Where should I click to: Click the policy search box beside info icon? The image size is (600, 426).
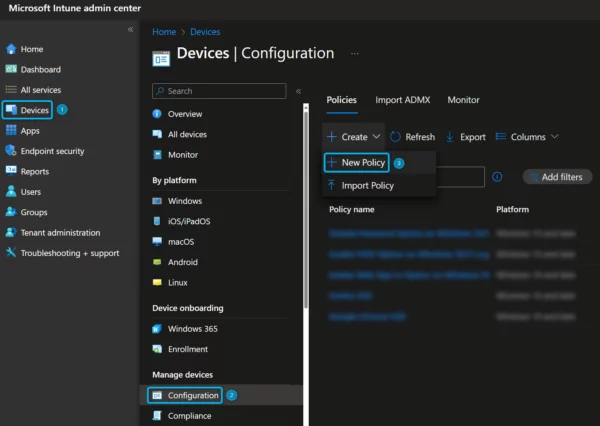pyautogui.click(x=460, y=177)
